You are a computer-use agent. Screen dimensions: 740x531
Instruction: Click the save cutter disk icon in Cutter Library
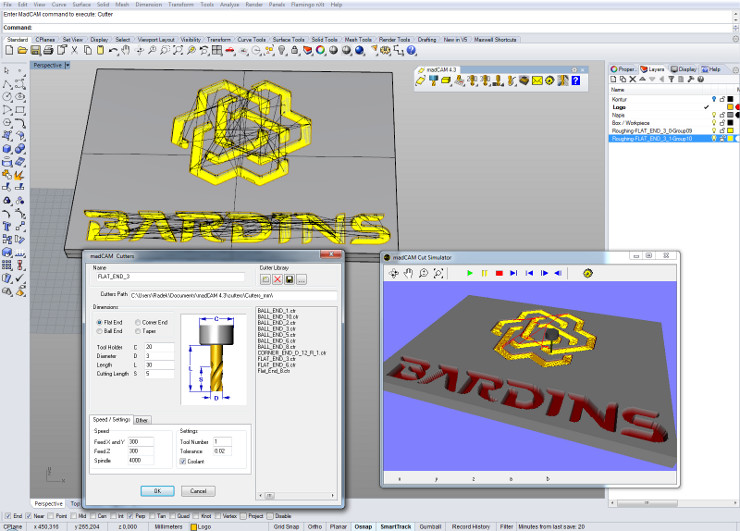289,279
